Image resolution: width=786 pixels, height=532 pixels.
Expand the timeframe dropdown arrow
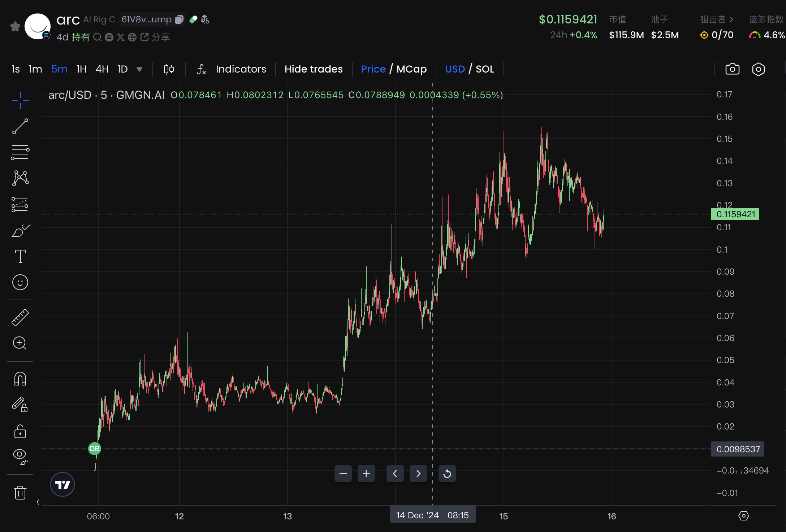pos(139,69)
